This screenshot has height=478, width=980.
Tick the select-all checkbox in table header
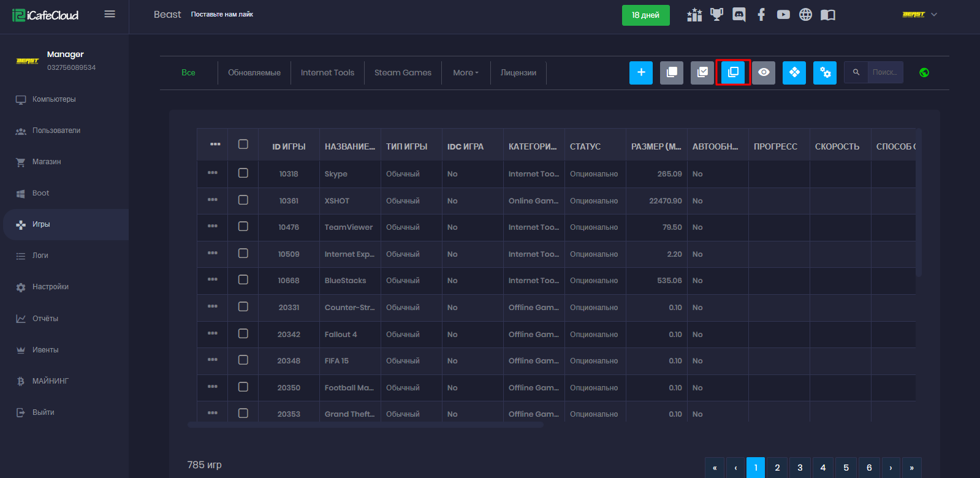tap(243, 144)
